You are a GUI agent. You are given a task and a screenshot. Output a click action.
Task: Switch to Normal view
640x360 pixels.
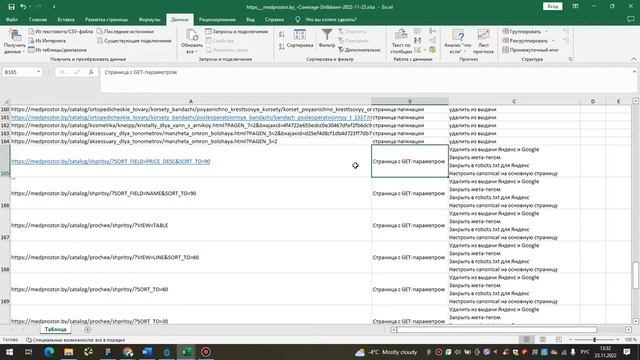tap(527, 340)
